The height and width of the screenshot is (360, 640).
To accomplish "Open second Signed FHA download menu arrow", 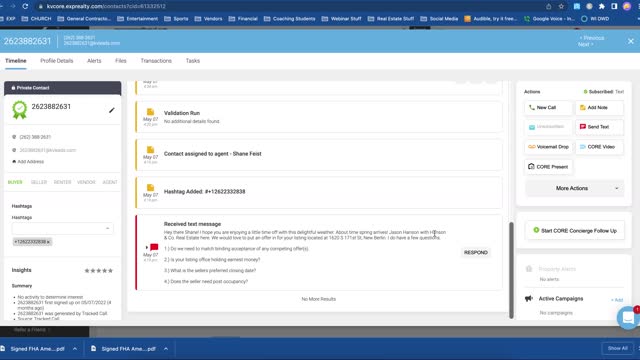I will point(166,349).
